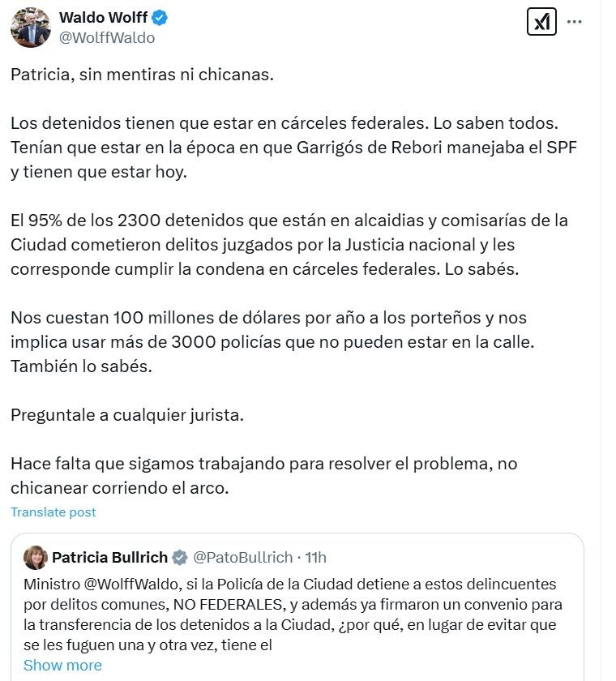Click verified badge next to Patricia Bullrich
Image resolution: width=616 pixels, height=681 pixels.
coord(179,557)
